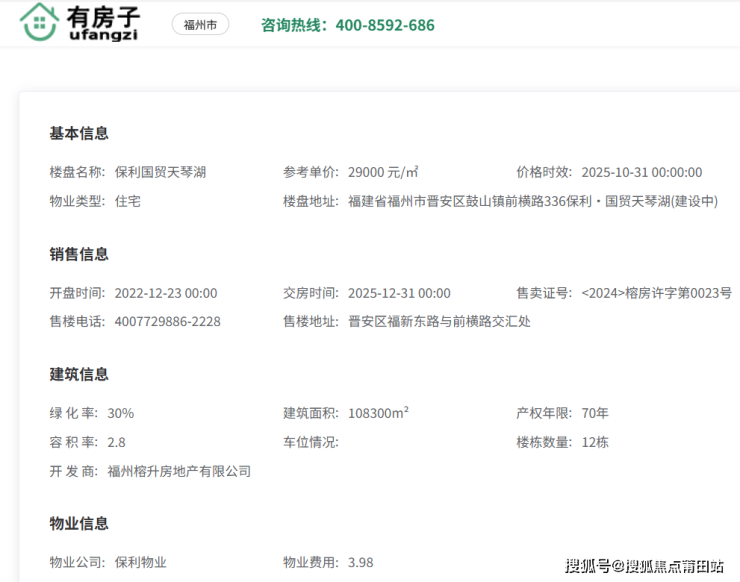Click the sales phone number 4007729886-2228
740x582 pixels.
click(168, 321)
